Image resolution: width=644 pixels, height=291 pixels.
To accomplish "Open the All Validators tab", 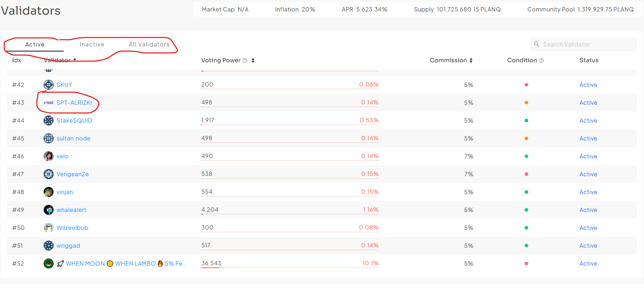I will click(x=149, y=44).
